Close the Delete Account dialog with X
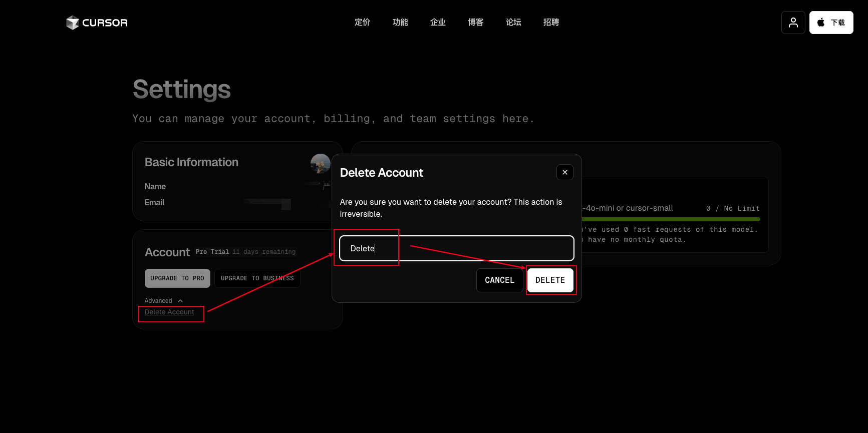The image size is (868, 433). click(564, 172)
